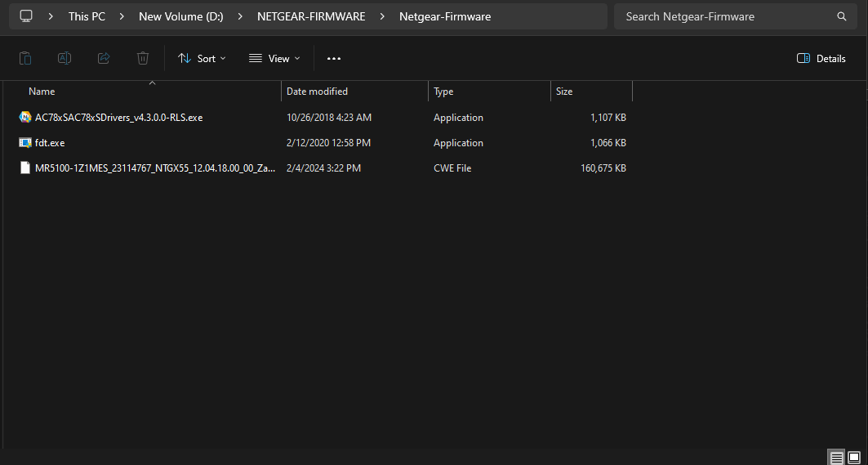Viewport: 868px width, 465px height.
Task: Expand the chevron before This PC
Action: 51,16
